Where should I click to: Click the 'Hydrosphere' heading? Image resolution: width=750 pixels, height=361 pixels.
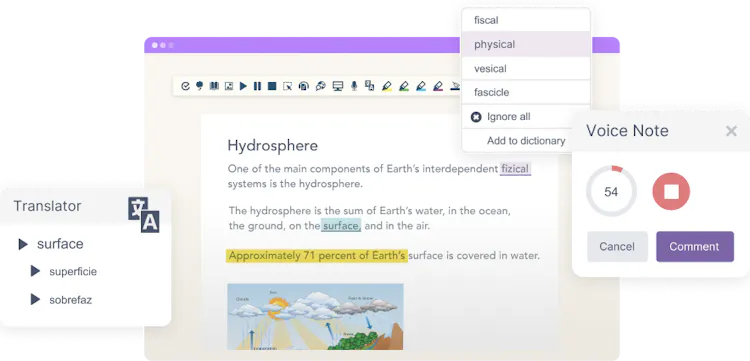pyautogui.click(x=273, y=145)
